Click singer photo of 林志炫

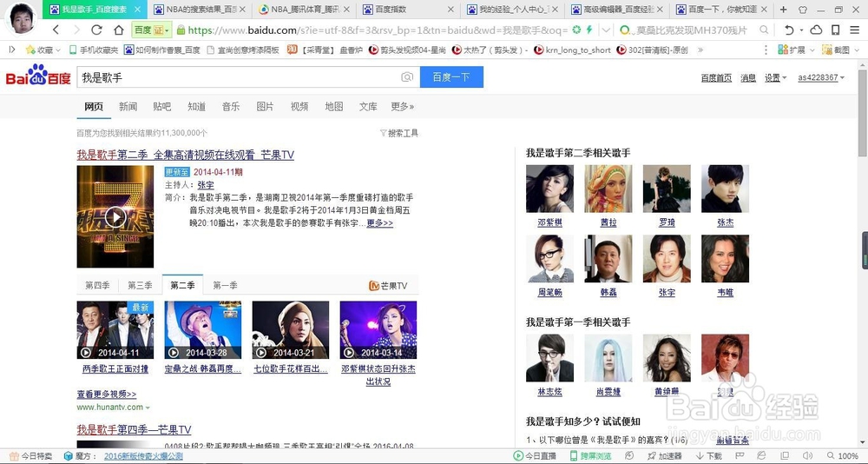(x=549, y=358)
